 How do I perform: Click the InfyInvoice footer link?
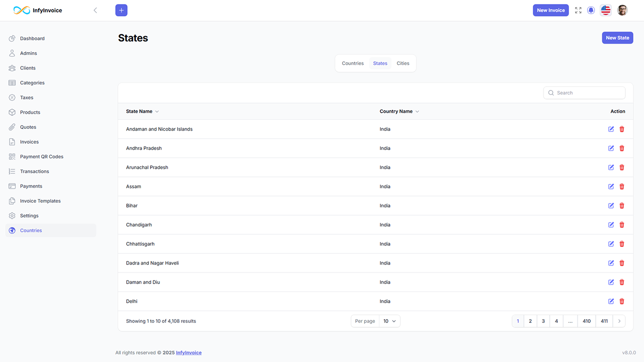189,352
